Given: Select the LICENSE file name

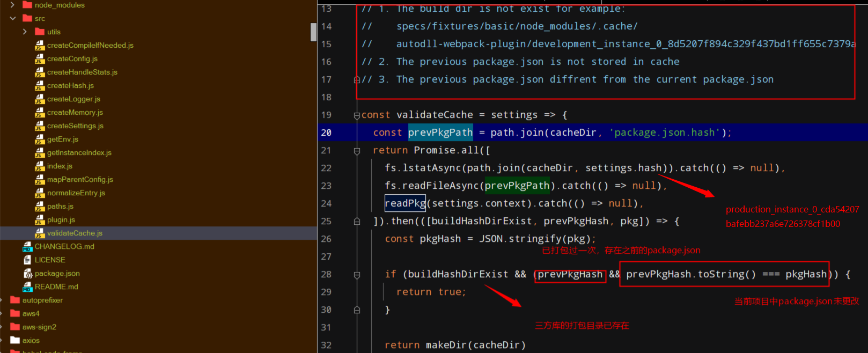Looking at the screenshot, I should (x=50, y=260).
